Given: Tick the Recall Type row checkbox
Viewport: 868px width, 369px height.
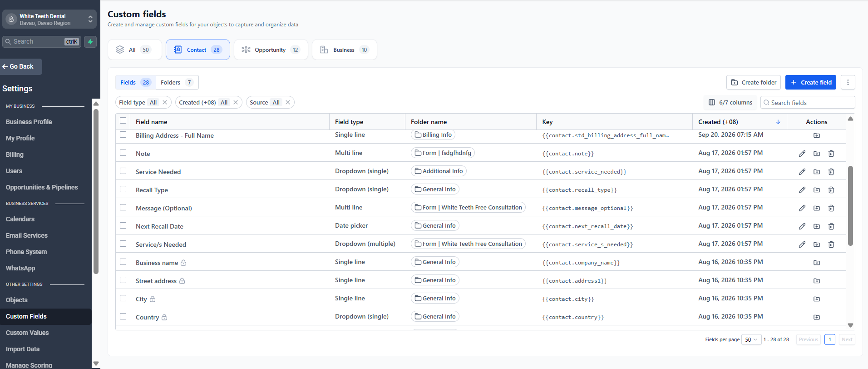Looking at the screenshot, I should (123, 189).
